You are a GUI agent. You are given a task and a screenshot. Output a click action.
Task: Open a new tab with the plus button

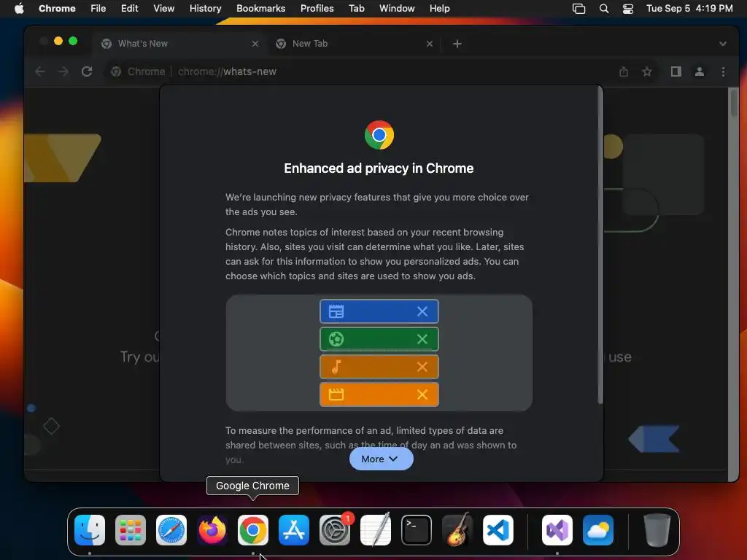tap(457, 44)
